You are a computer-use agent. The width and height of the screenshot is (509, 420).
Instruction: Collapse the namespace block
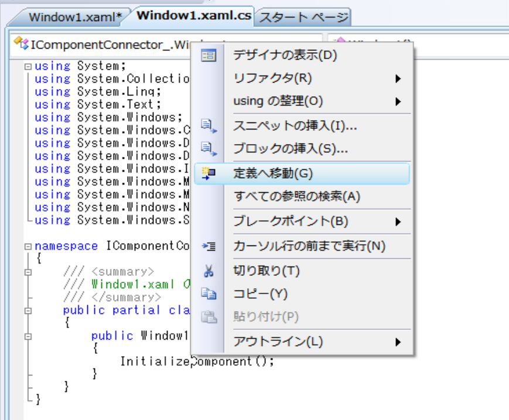pyautogui.click(x=28, y=247)
